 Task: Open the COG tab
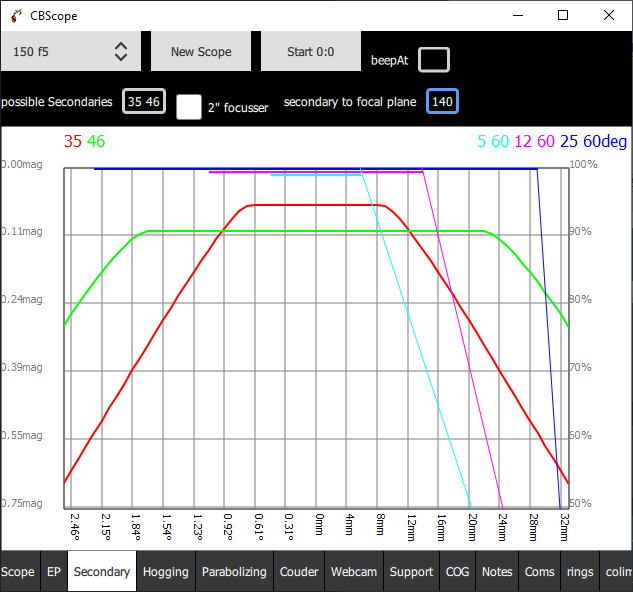pyautogui.click(x=458, y=572)
